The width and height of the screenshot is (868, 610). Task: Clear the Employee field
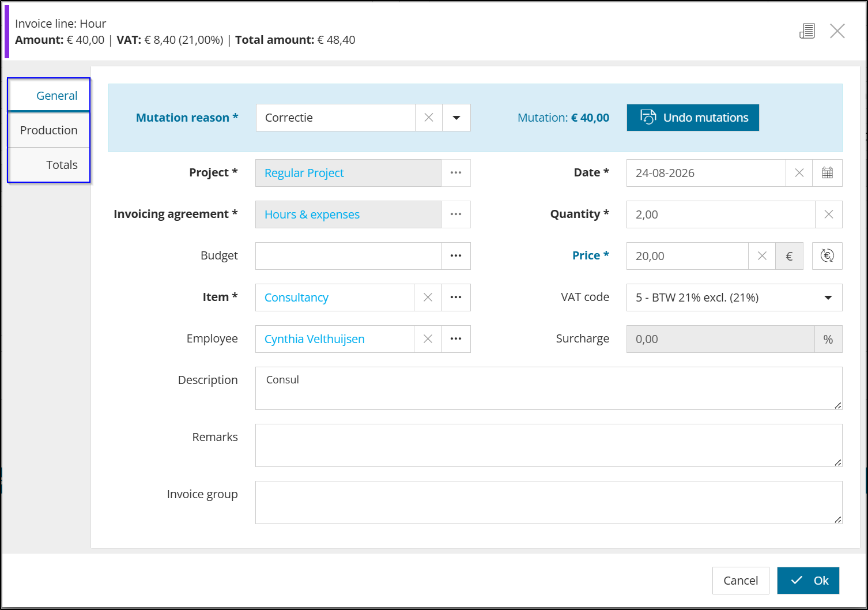(x=428, y=339)
